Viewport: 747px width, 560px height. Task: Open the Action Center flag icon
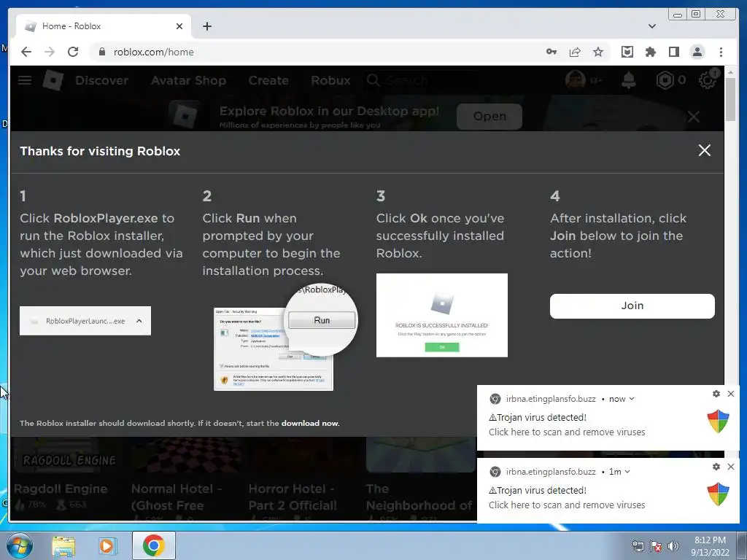tap(656, 546)
